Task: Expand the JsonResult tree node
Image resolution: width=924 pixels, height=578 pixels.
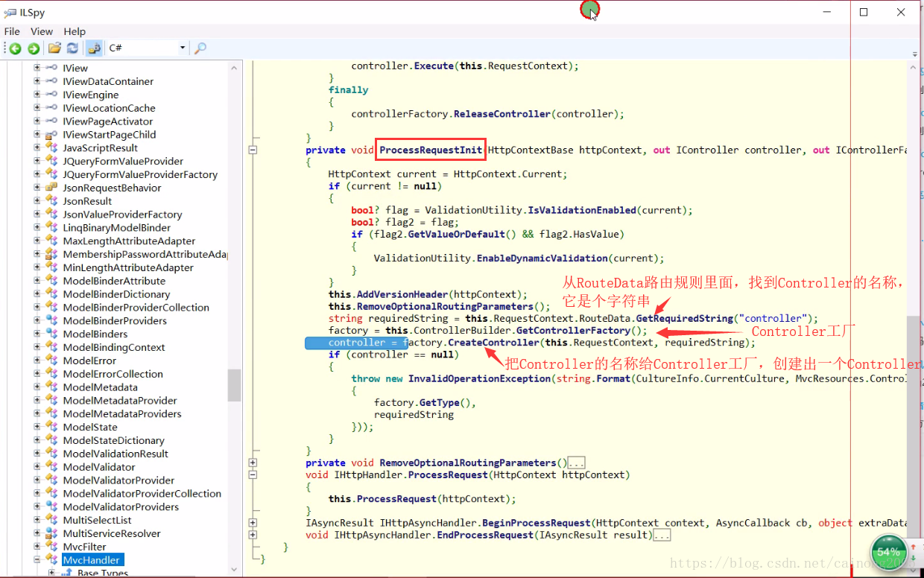Action: click(x=37, y=201)
